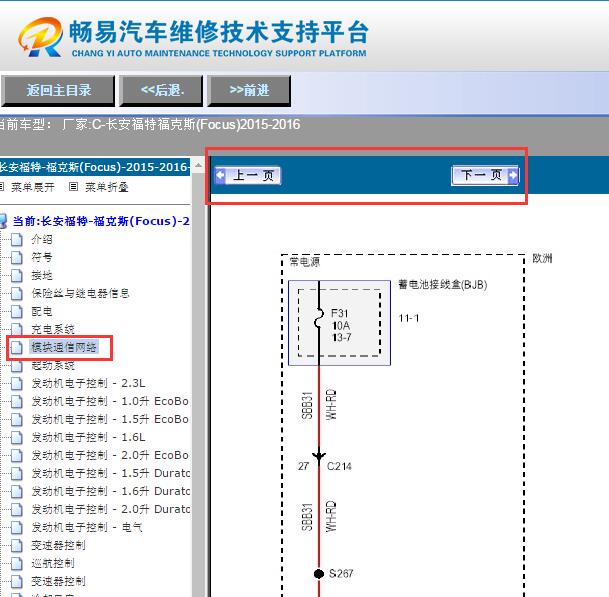Click the page icon beside 充电系统
Image resolution: width=609 pixels, height=597 pixels.
click(17, 329)
